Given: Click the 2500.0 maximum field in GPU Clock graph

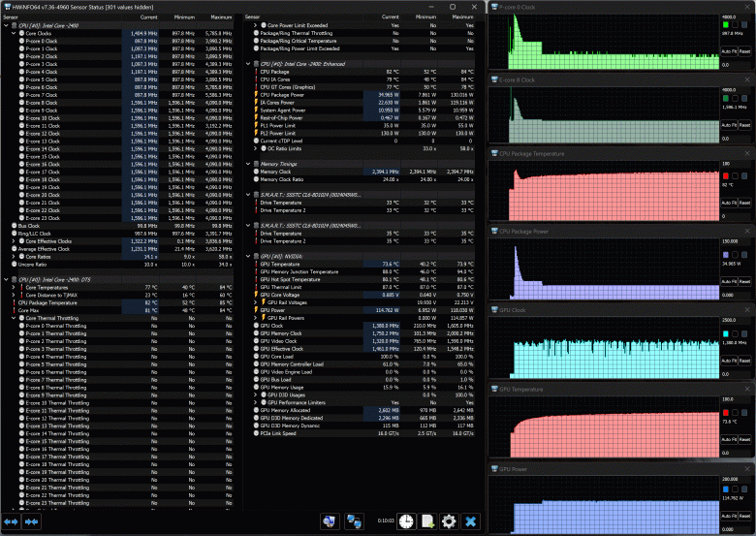Looking at the screenshot, I should 736,320.
